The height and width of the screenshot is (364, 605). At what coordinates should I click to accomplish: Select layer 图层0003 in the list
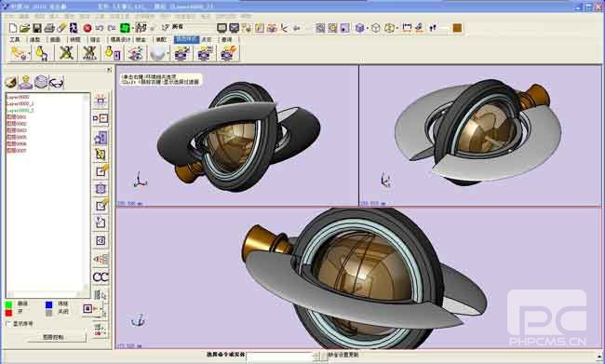pyautogui.click(x=17, y=130)
